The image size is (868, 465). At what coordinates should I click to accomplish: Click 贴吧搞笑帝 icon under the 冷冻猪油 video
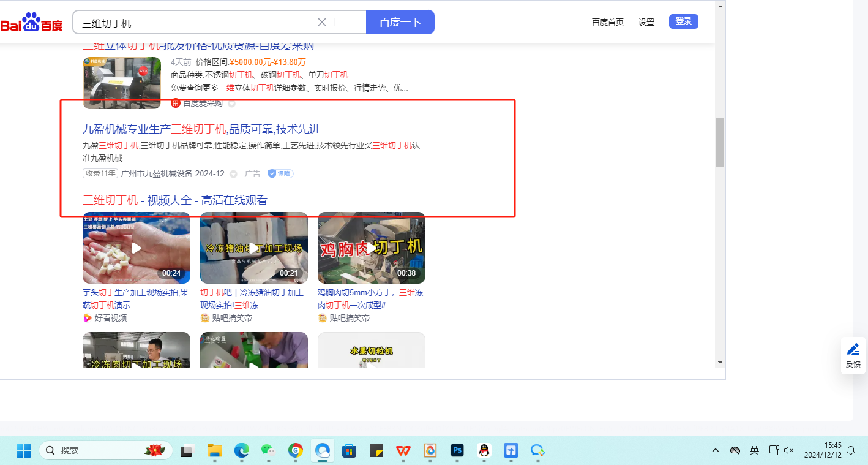click(204, 318)
